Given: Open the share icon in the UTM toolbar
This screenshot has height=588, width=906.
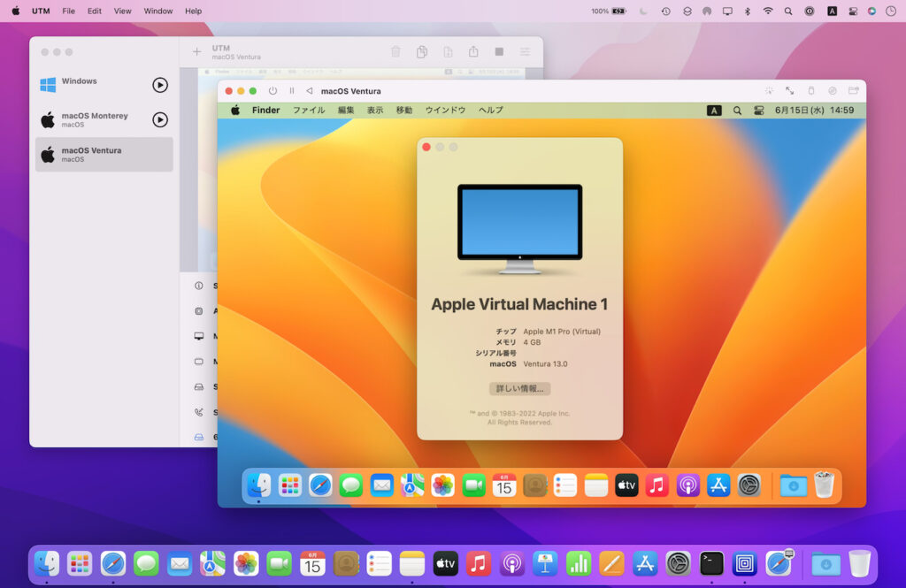Looking at the screenshot, I should tap(474, 51).
